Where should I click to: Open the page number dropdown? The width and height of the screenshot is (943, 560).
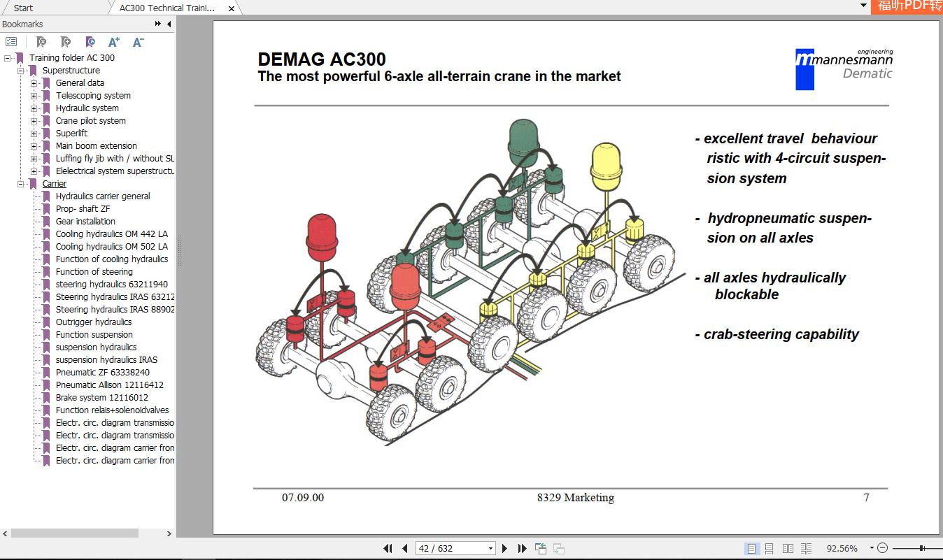click(x=491, y=548)
